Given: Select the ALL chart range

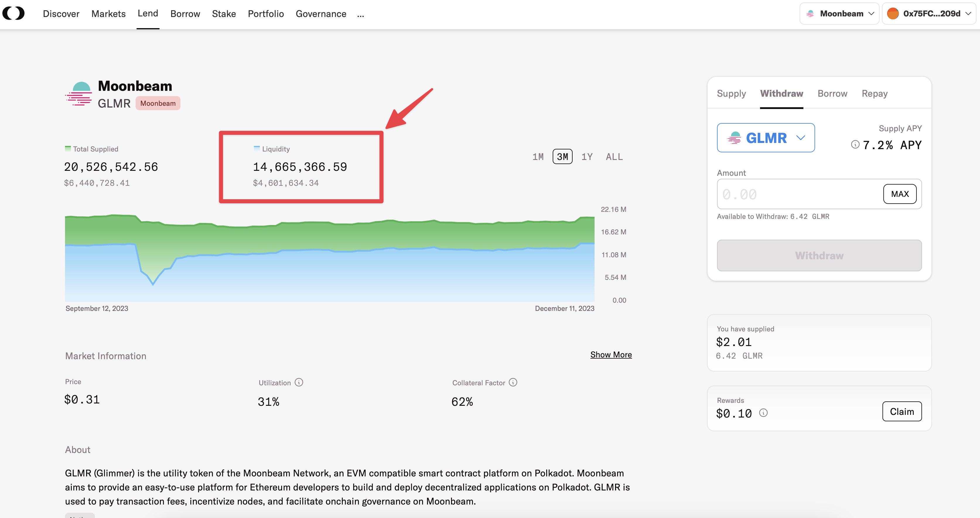Looking at the screenshot, I should tap(614, 156).
